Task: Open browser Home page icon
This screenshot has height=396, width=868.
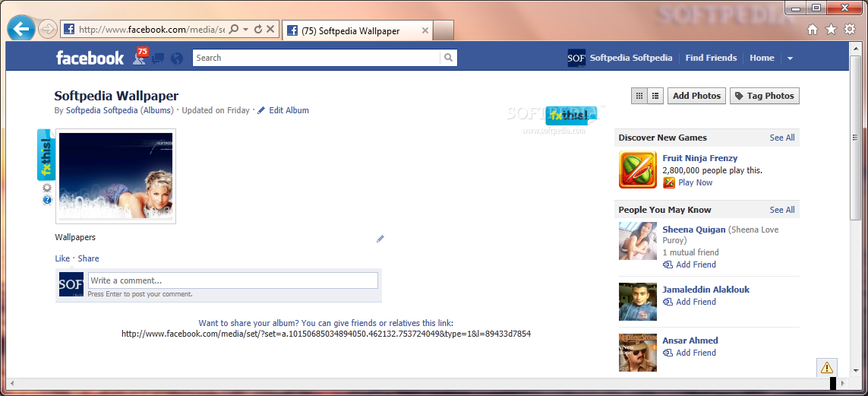Action: point(812,30)
